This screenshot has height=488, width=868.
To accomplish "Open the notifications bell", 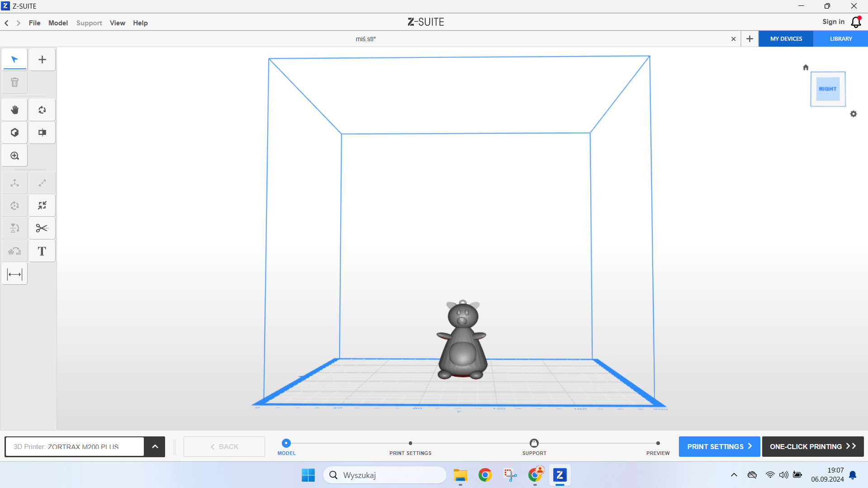I will (x=856, y=22).
